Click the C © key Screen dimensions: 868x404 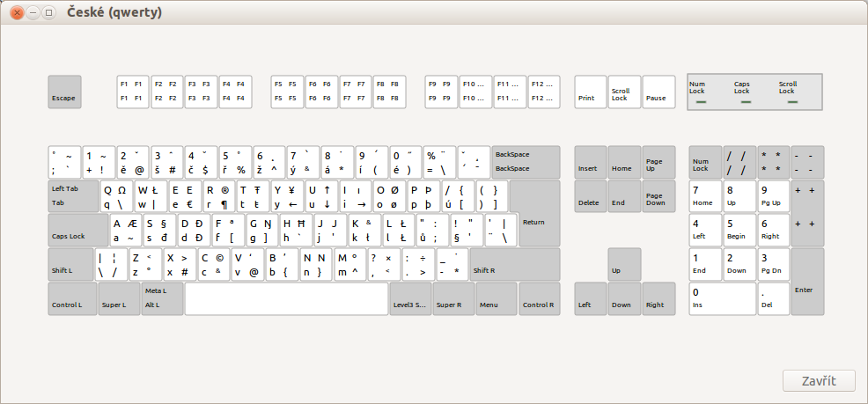point(214,265)
